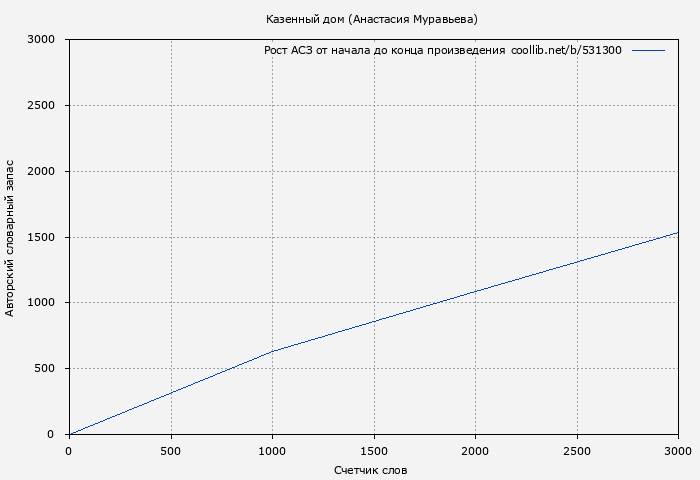Click the horizontal axis label "Счетчик слов"
The width and height of the screenshot is (700, 480).
pos(371,470)
